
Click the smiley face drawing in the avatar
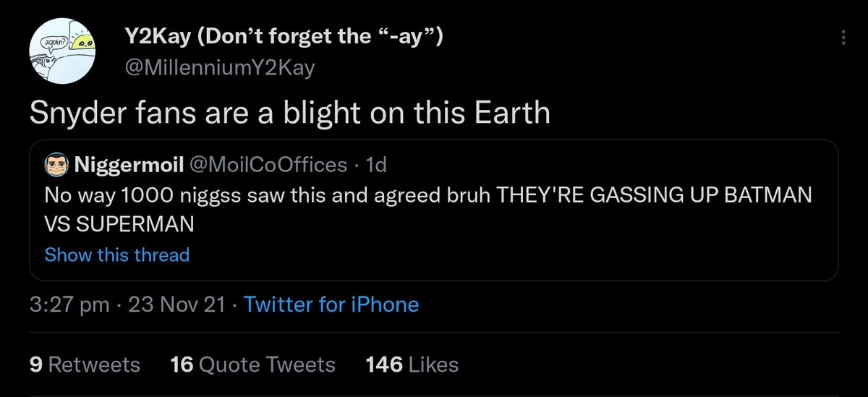tap(85, 46)
